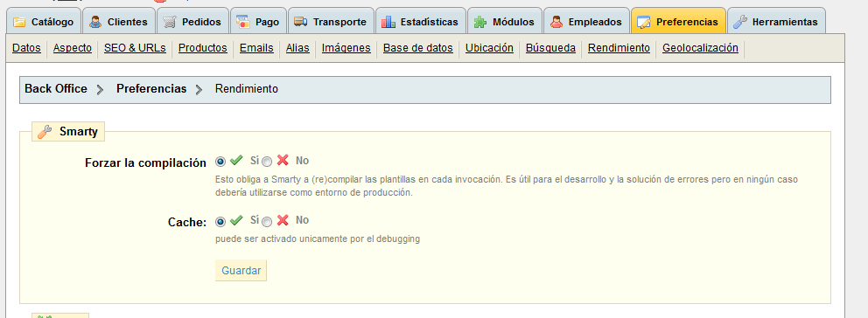Viewport: 868px width, 318px height.
Task: Switch to the Clientes tab
Action: pyautogui.click(x=120, y=21)
